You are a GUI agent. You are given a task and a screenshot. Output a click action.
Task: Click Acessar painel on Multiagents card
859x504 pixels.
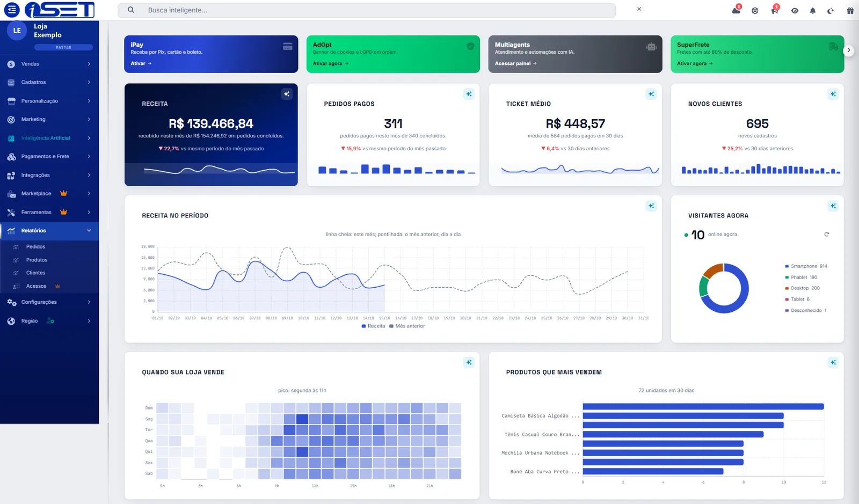516,63
